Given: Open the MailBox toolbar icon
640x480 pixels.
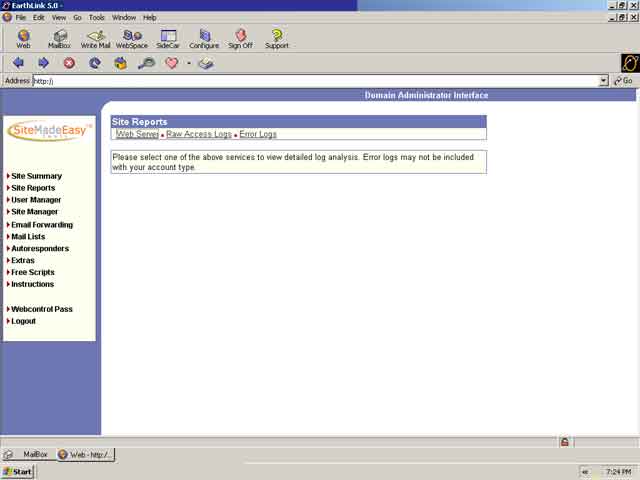Looking at the screenshot, I should [x=60, y=38].
